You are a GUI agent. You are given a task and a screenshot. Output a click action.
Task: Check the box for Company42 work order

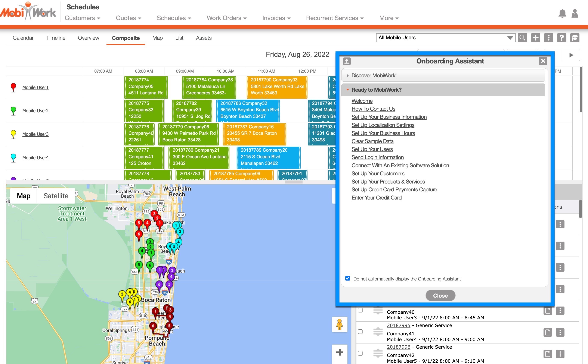click(x=360, y=353)
